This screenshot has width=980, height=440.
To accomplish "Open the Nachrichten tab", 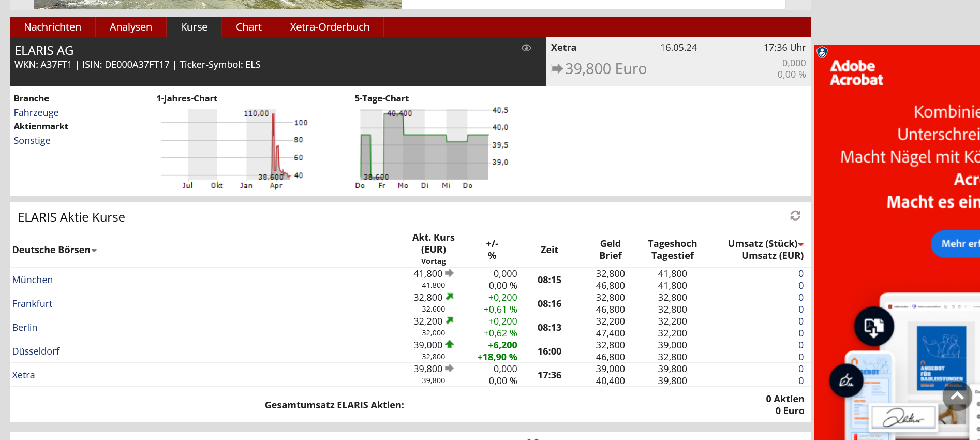I will (52, 27).
